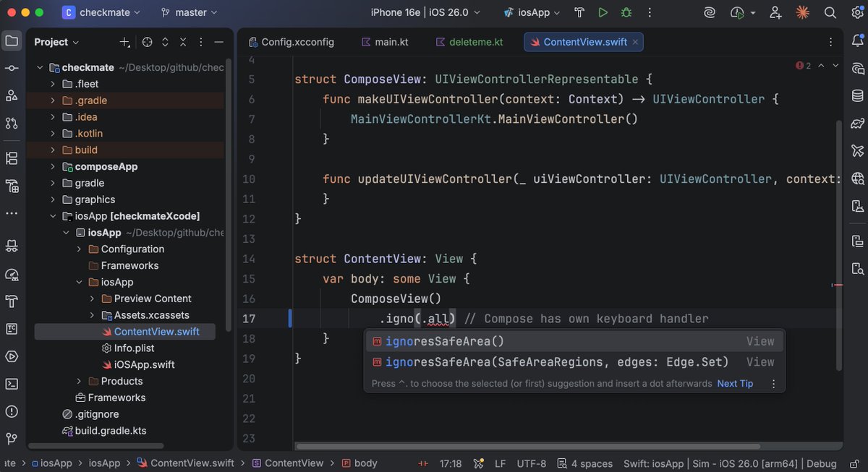Open more run actions menu

pos(650,12)
